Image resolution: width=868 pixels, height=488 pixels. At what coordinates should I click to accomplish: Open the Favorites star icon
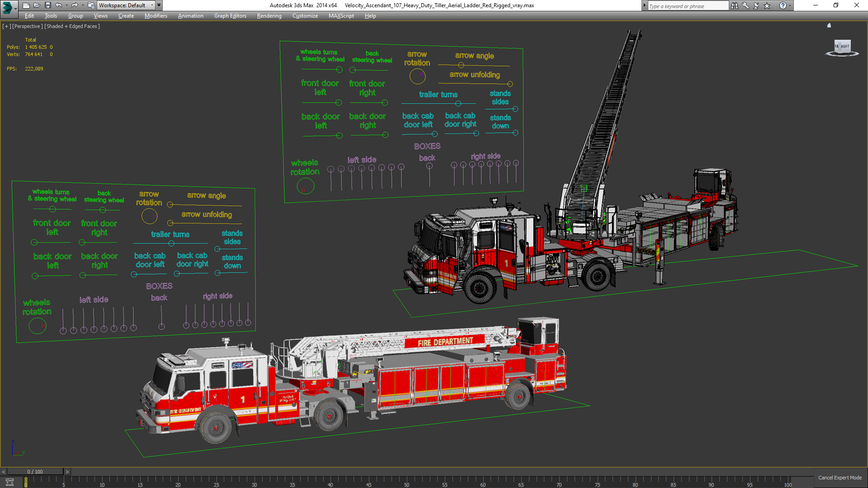point(767,5)
